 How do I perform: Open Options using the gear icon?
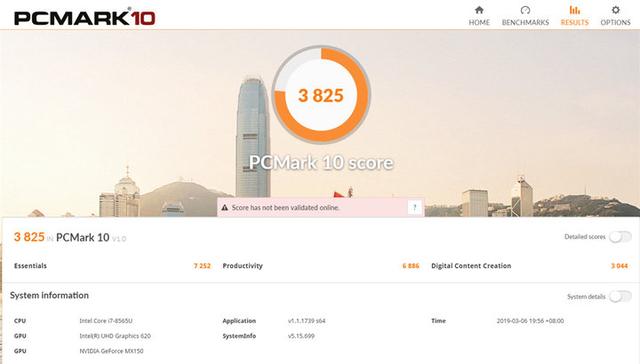pos(616,10)
